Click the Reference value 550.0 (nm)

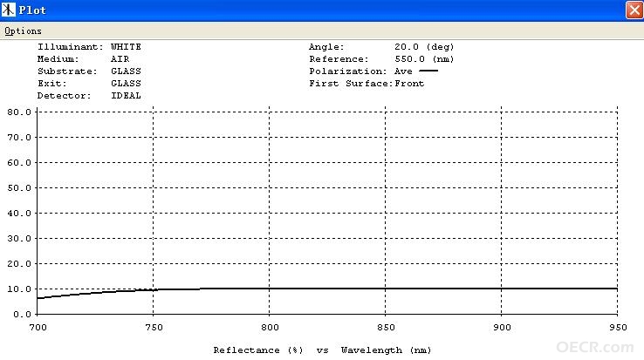[424, 59]
